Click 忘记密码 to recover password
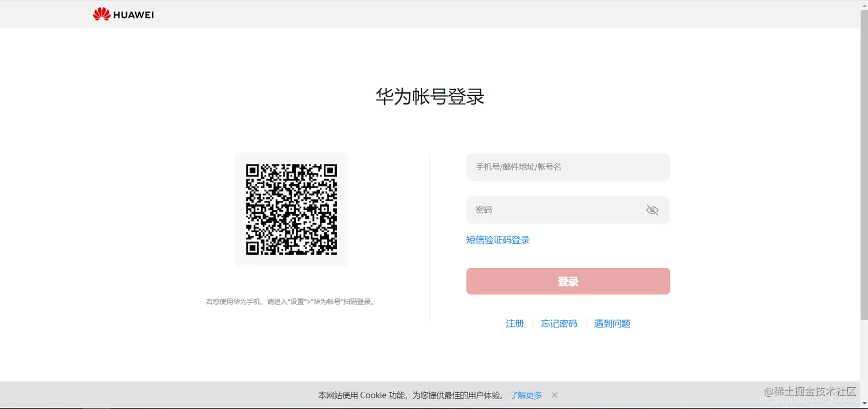The image size is (868, 409). pos(559,324)
